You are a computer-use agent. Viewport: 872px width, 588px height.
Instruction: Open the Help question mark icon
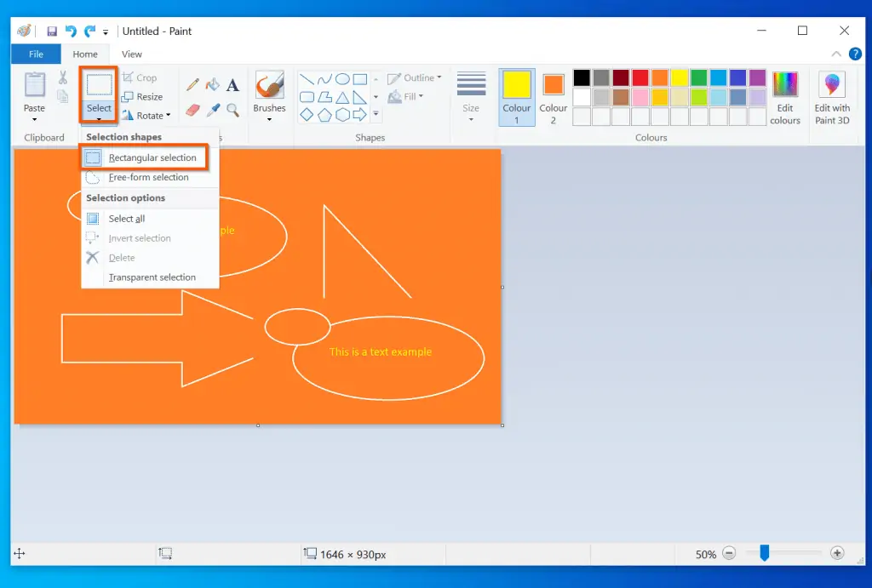coord(855,54)
